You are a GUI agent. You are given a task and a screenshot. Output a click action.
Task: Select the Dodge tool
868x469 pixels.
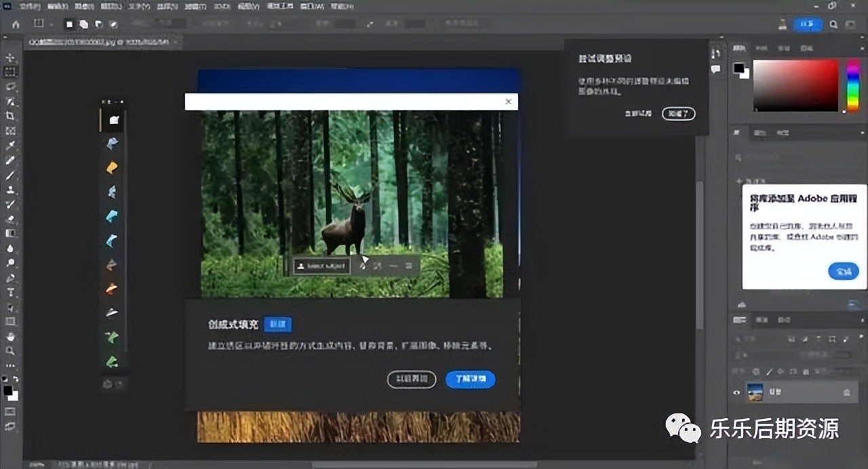(10, 263)
